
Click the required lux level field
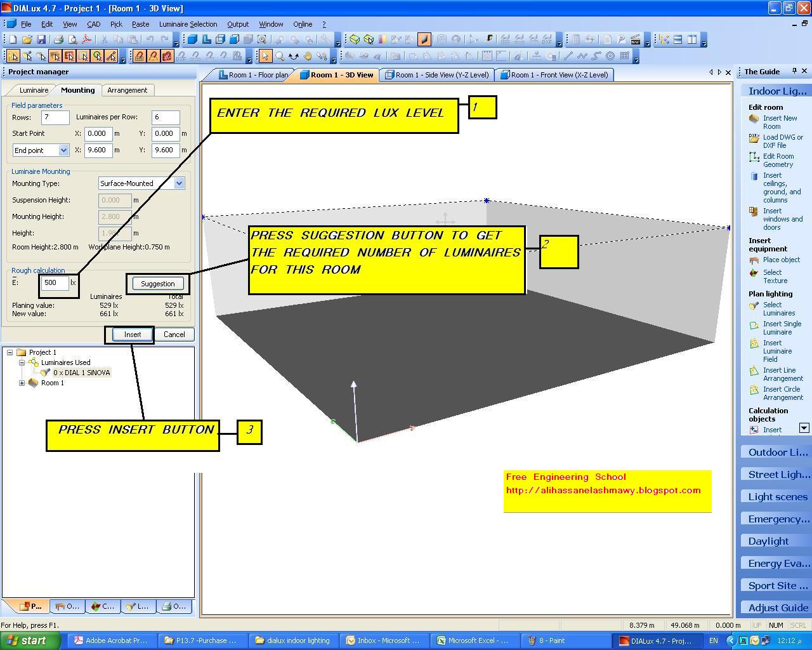(54, 282)
